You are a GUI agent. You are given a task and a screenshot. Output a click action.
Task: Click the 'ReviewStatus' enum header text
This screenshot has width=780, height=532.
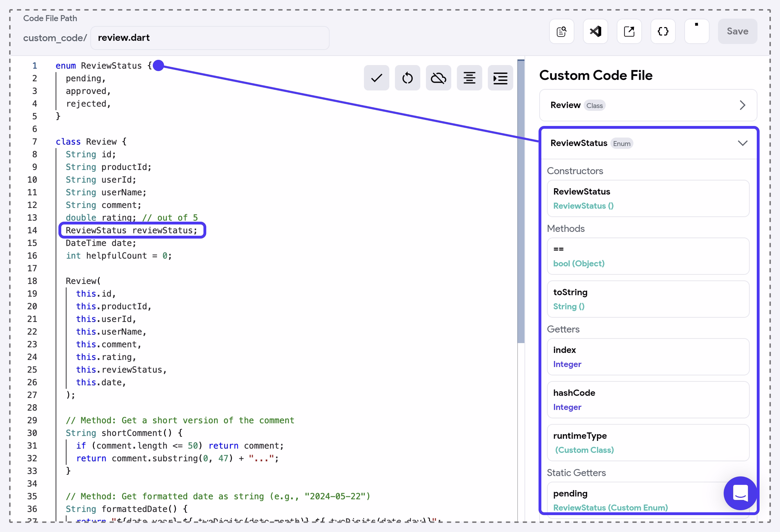coord(579,143)
